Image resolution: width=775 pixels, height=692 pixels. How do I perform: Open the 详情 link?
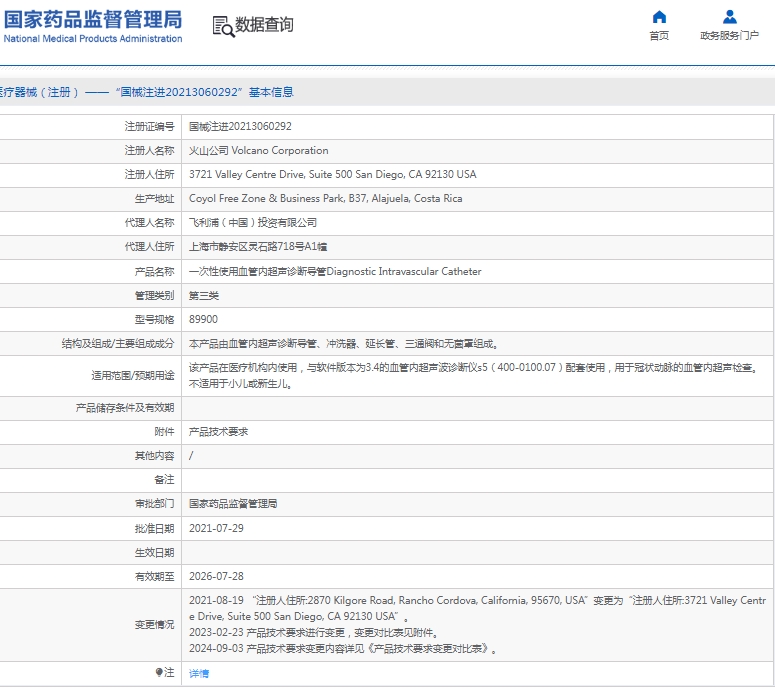199,673
